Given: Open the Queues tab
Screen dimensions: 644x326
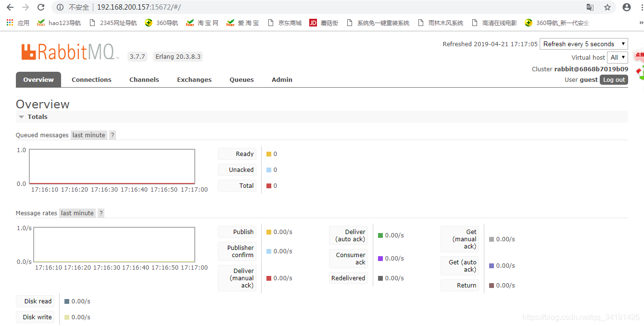Looking at the screenshot, I should coord(241,79).
